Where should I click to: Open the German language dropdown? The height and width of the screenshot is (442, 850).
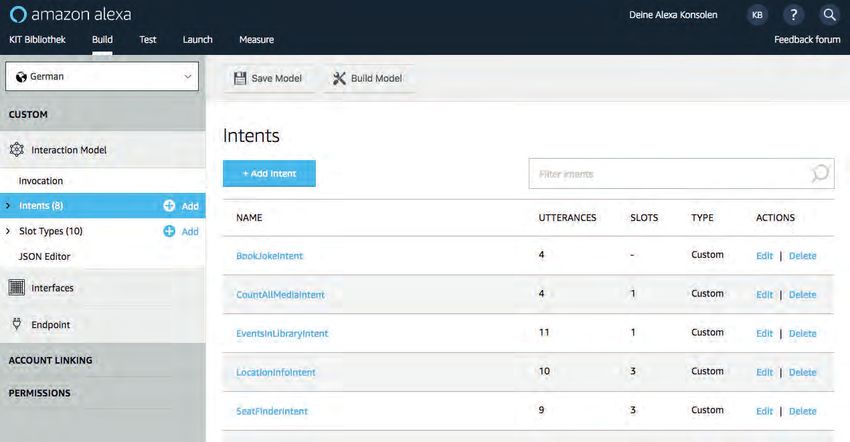[102, 77]
